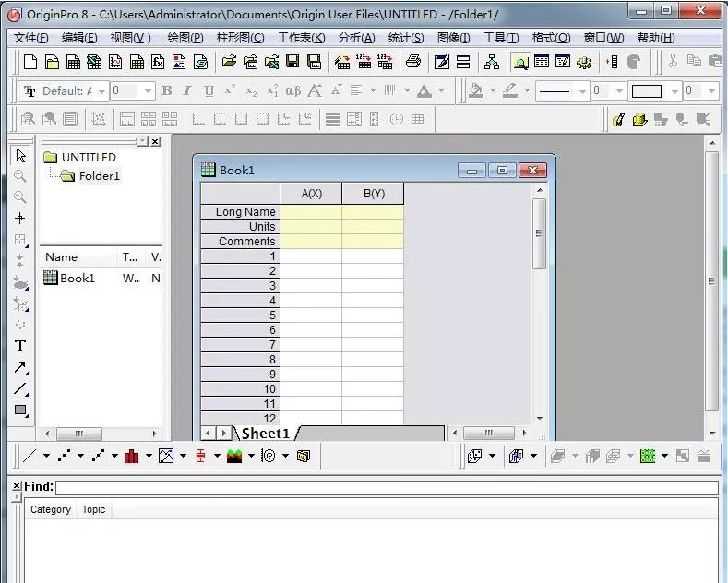Click the Print icon in toolbar
This screenshot has height=583, width=728.
(x=412, y=61)
